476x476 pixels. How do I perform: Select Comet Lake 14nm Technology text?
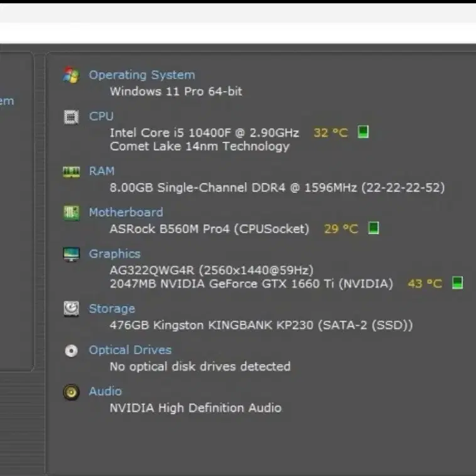coord(200,146)
